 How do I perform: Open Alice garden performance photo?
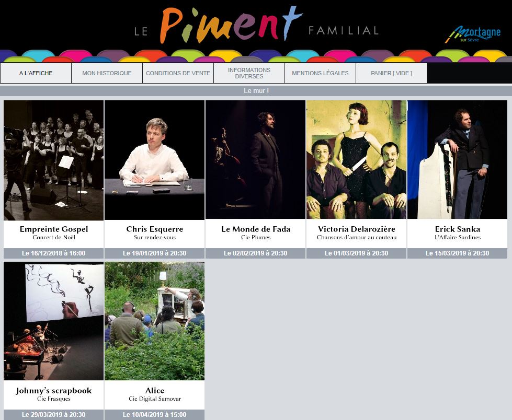154,321
